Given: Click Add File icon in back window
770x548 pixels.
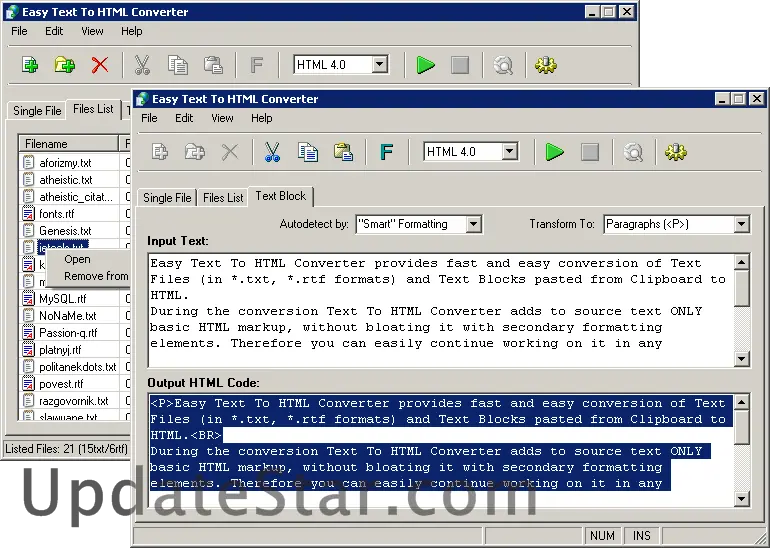Looking at the screenshot, I should pos(30,65).
